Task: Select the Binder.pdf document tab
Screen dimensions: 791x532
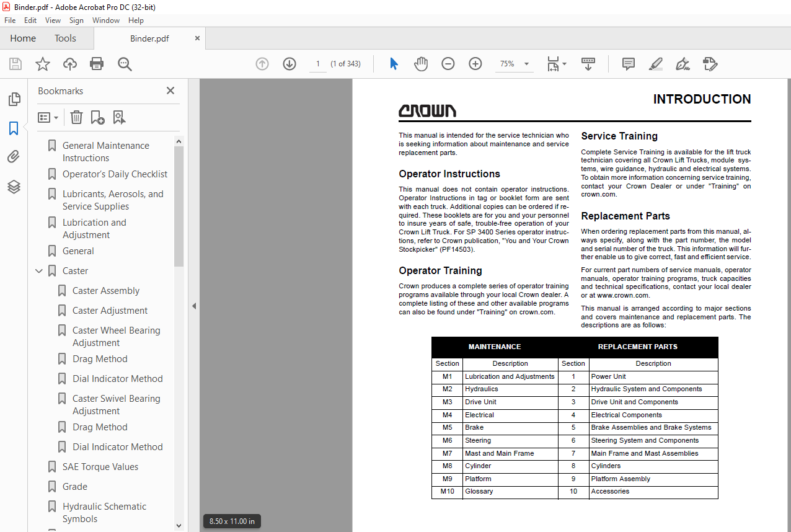Action: 149,38
